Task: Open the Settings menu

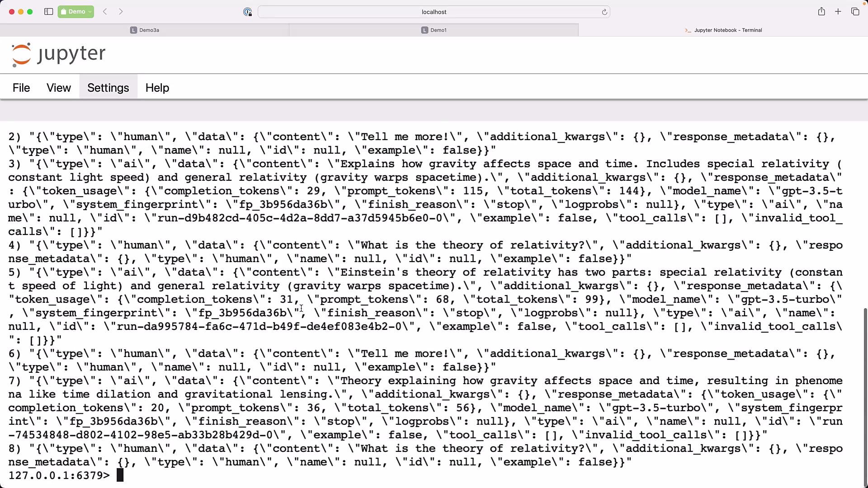Action: pos(108,88)
